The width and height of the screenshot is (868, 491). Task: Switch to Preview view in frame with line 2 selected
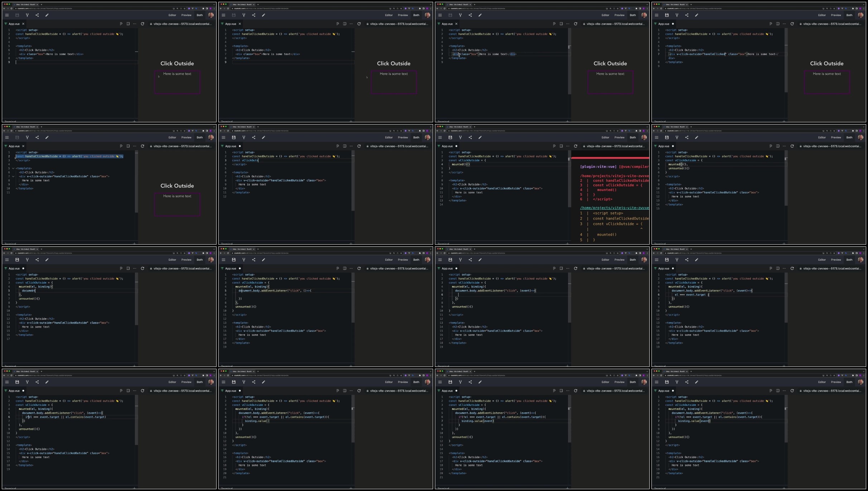[x=186, y=137]
